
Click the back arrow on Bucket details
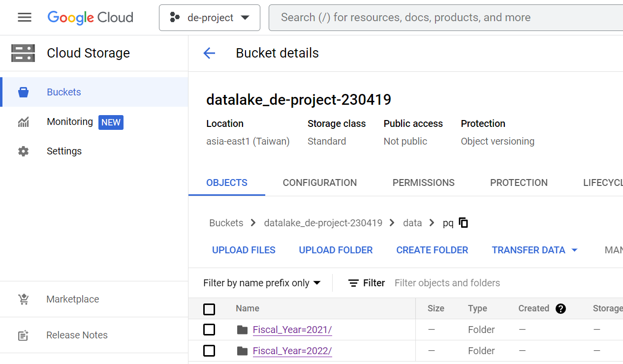[x=209, y=53]
